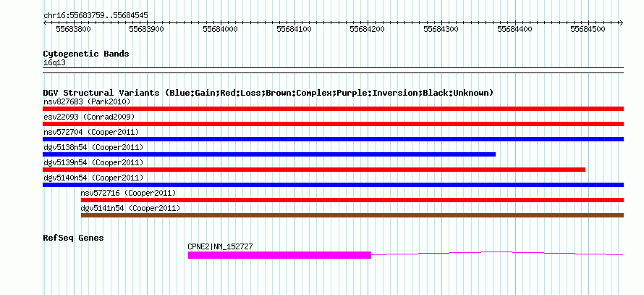Click ruler position 55684000

(221, 29)
